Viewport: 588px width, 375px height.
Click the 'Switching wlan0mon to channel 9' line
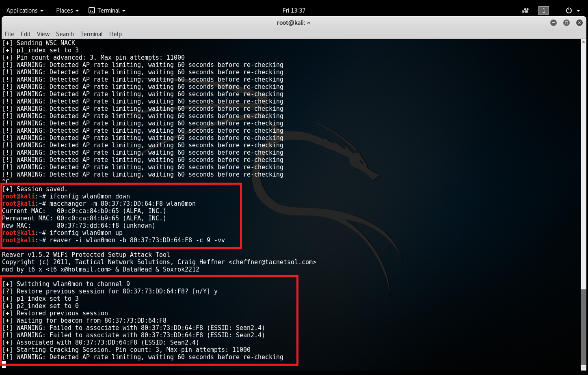(x=66, y=284)
